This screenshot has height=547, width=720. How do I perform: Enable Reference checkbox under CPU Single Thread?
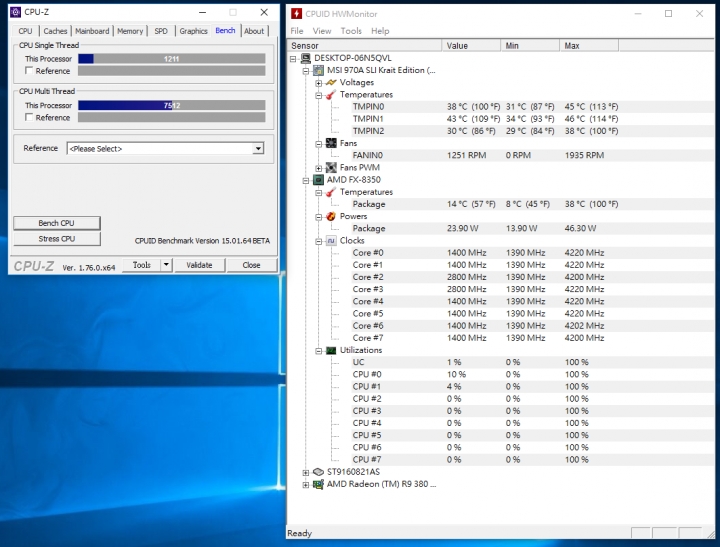[29, 71]
